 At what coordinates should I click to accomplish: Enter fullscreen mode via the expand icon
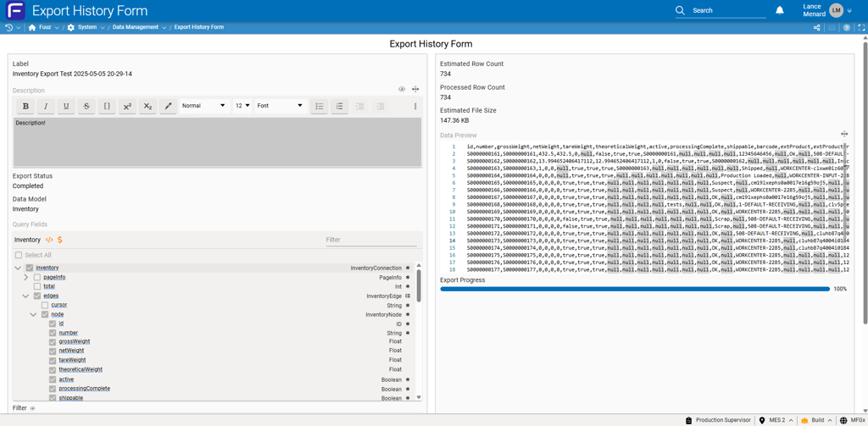pyautogui.click(x=861, y=28)
